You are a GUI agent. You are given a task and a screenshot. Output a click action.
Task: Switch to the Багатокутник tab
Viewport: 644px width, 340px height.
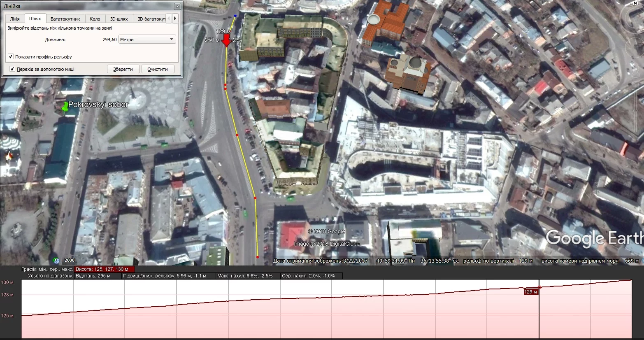(65, 19)
